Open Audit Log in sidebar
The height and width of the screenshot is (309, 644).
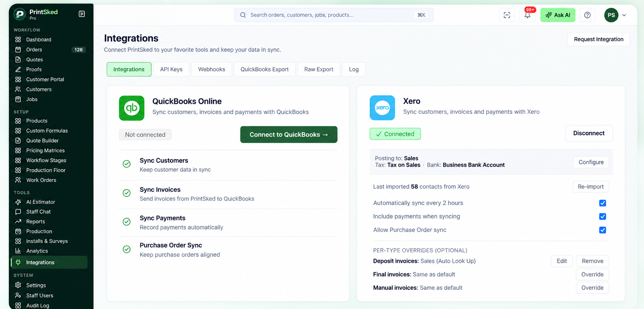click(x=38, y=305)
